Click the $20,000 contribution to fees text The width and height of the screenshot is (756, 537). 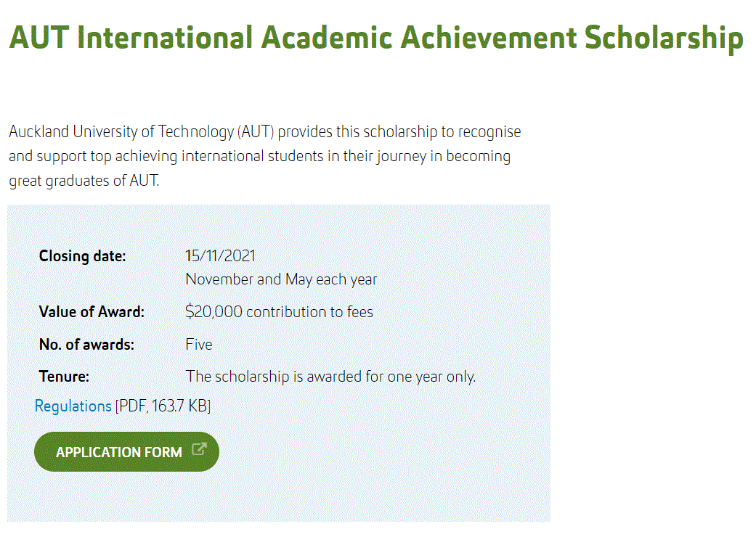280,311
